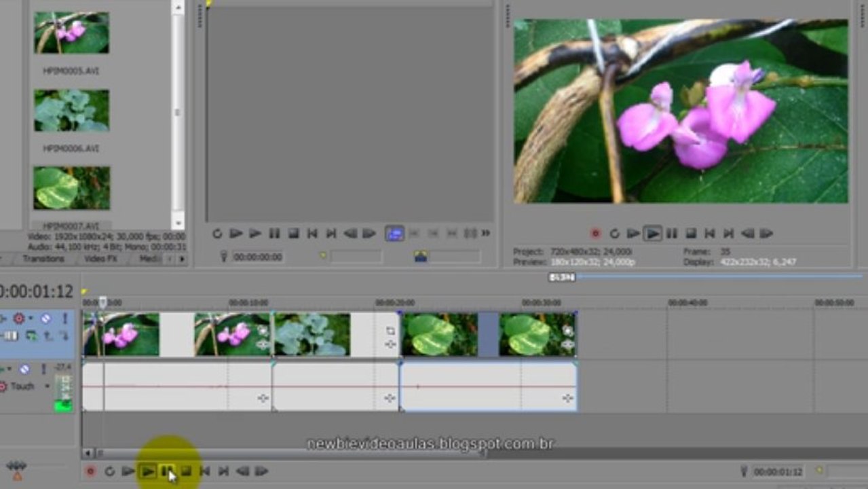
Task: Open dropdown arrow beside video track motion button
Action: click(x=30, y=318)
